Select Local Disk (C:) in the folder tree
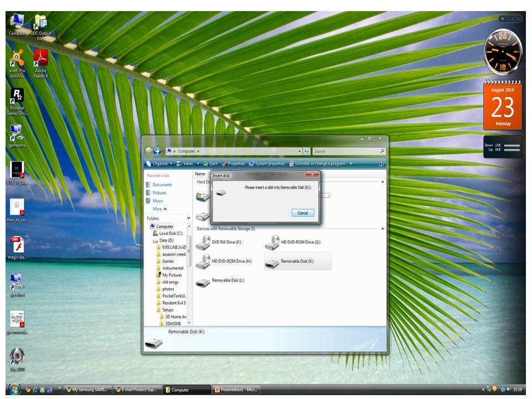This screenshot has height=399, width=532. tap(170, 233)
